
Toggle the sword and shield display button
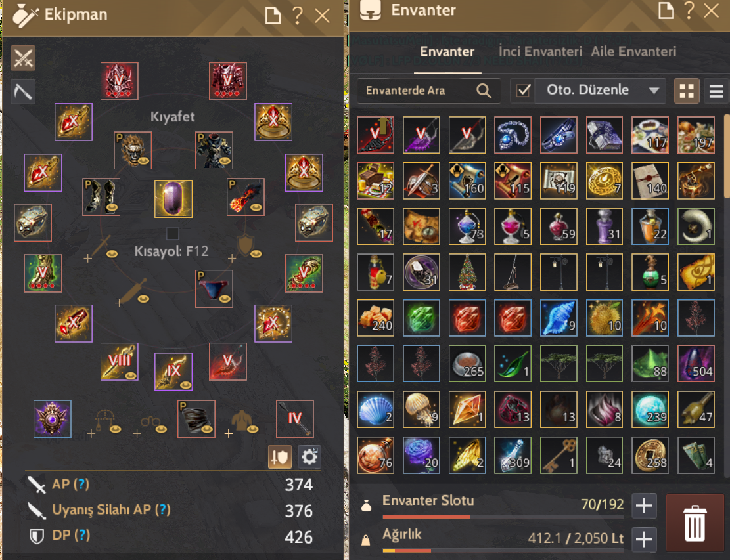tap(280, 457)
